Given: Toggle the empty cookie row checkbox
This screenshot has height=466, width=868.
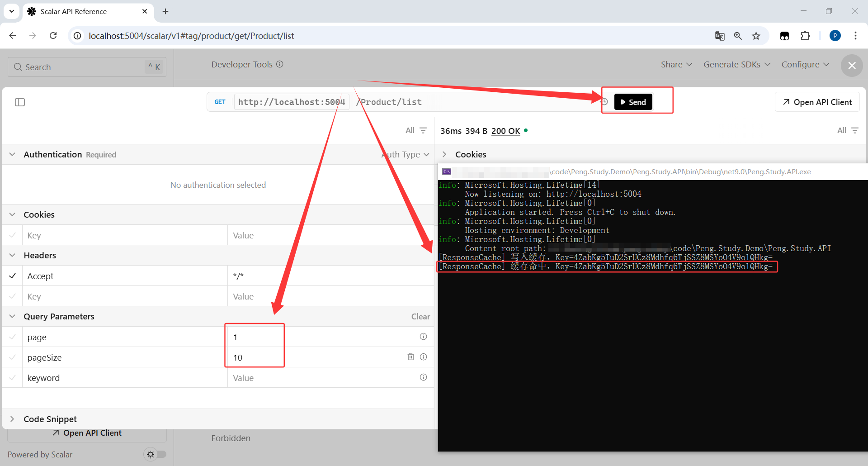Looking at the screenshot, I should click(x=12, y=235).
